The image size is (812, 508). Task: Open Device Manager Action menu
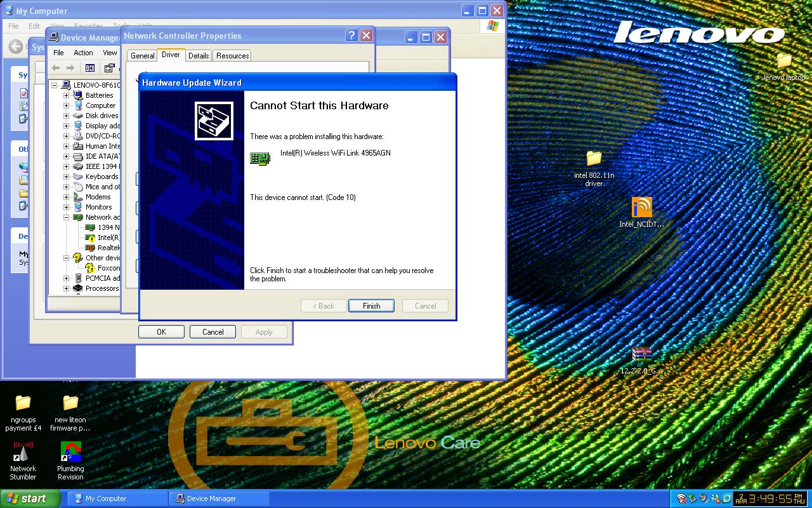pyautogui.click(x=83, y=53)
